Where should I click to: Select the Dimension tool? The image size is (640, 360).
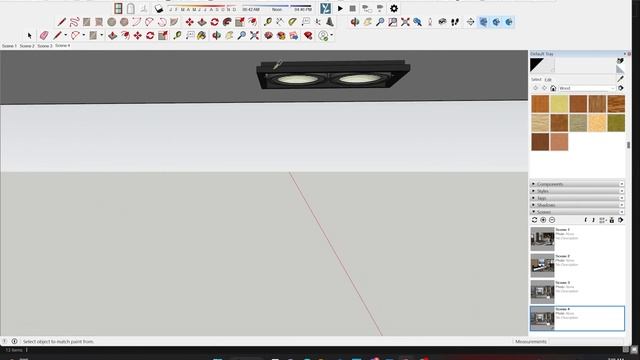(x=280, y=22)
